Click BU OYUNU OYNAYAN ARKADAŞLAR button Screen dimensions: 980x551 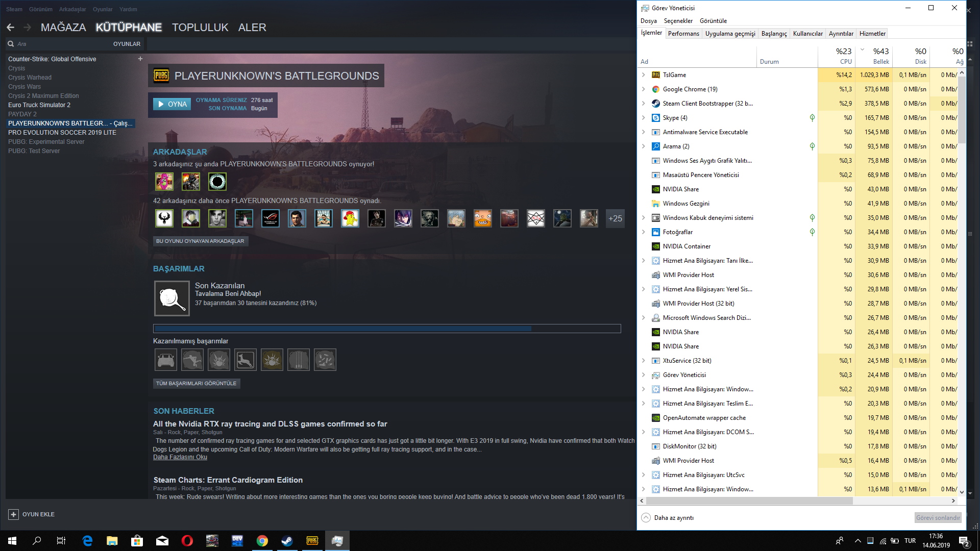tap(200, 241)
